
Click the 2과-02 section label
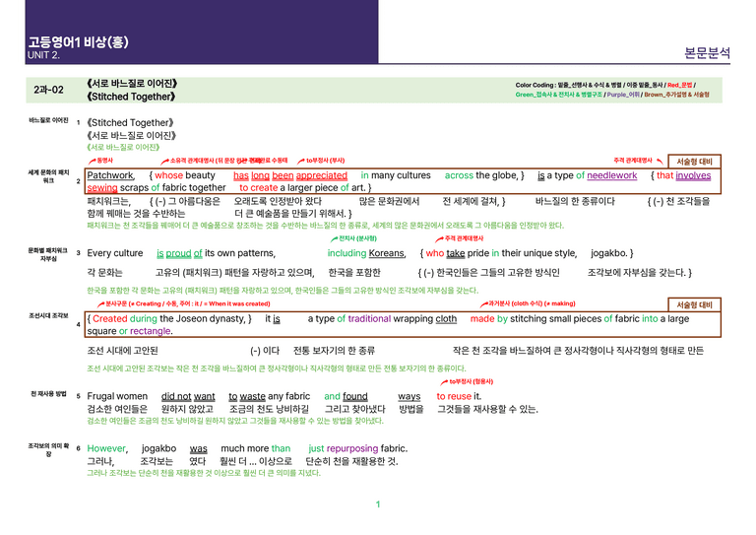click(48, 90)
